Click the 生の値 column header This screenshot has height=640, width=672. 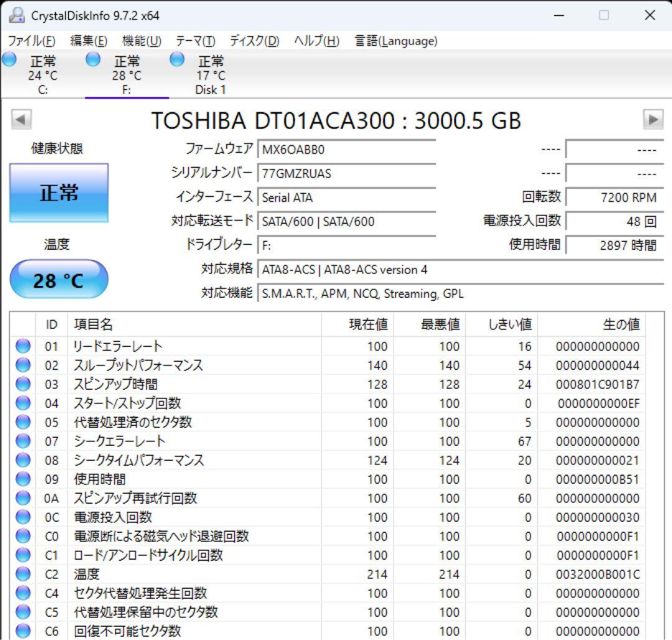coord(592,324)
